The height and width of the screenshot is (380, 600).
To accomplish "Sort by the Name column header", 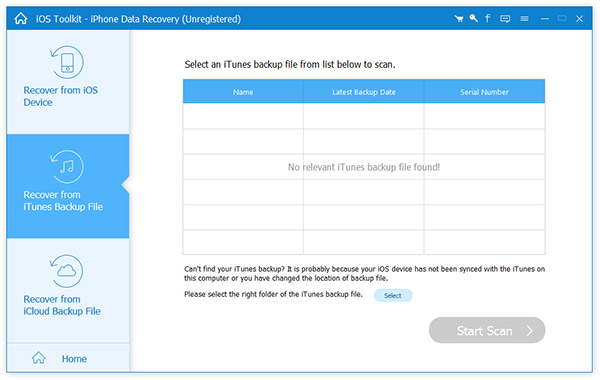I will [x=243, y=92].
